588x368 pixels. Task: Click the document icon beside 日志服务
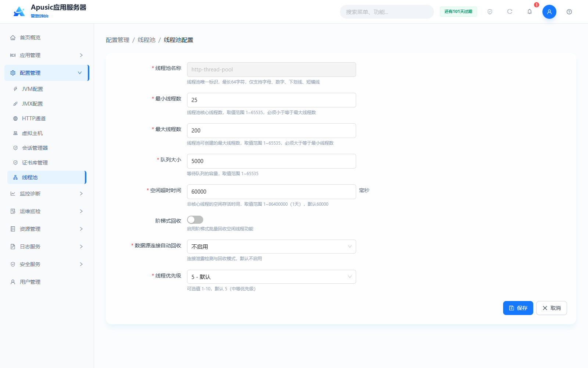[x=13, y=247]
